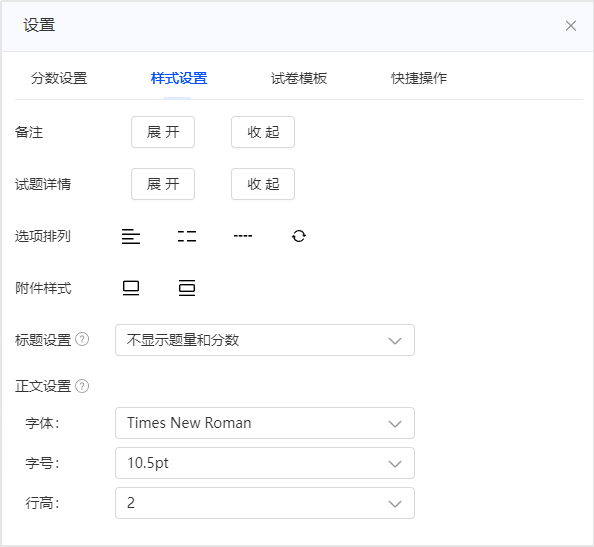Click help icon beside 正文设置
The height and width of the screenshot is (547, 594).
pyautogui.click(x=82, y=386)
